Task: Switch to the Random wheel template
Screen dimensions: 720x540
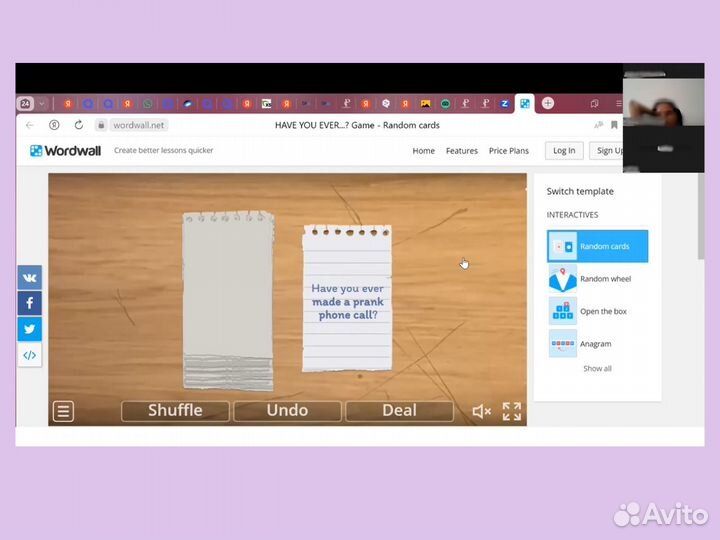Action: pos(597,279)
